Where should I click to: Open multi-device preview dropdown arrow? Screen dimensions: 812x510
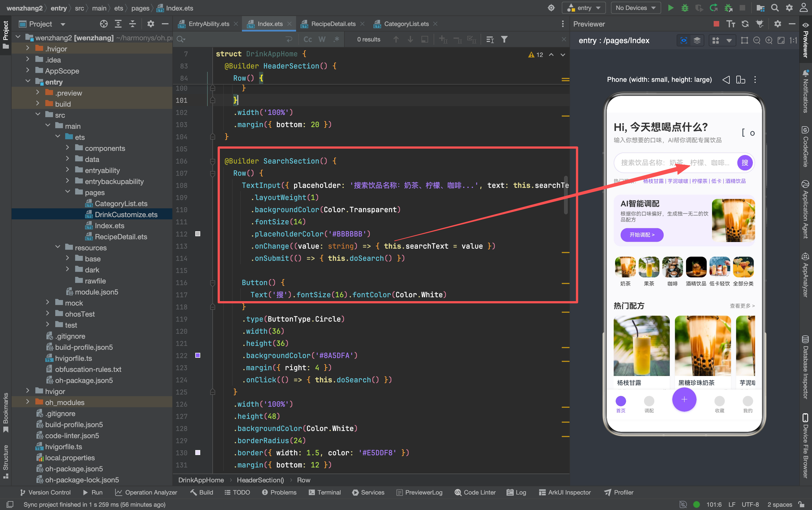[729, 41]
